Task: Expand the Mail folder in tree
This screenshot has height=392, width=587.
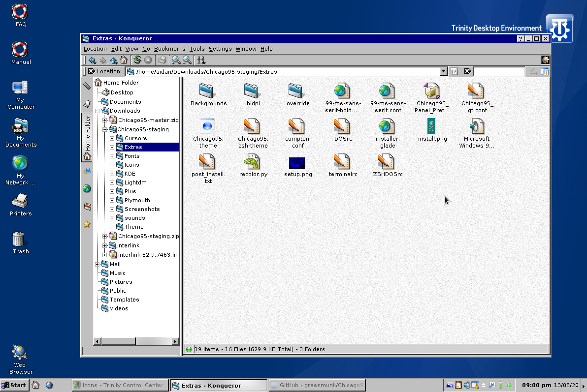Action: click(x=98, y=264)
